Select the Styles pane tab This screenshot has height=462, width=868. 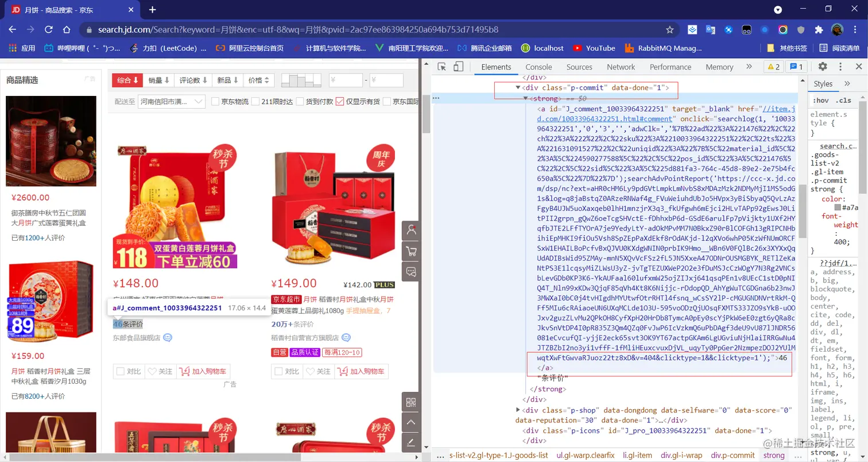pyautogui.click(x=823, y=84)
